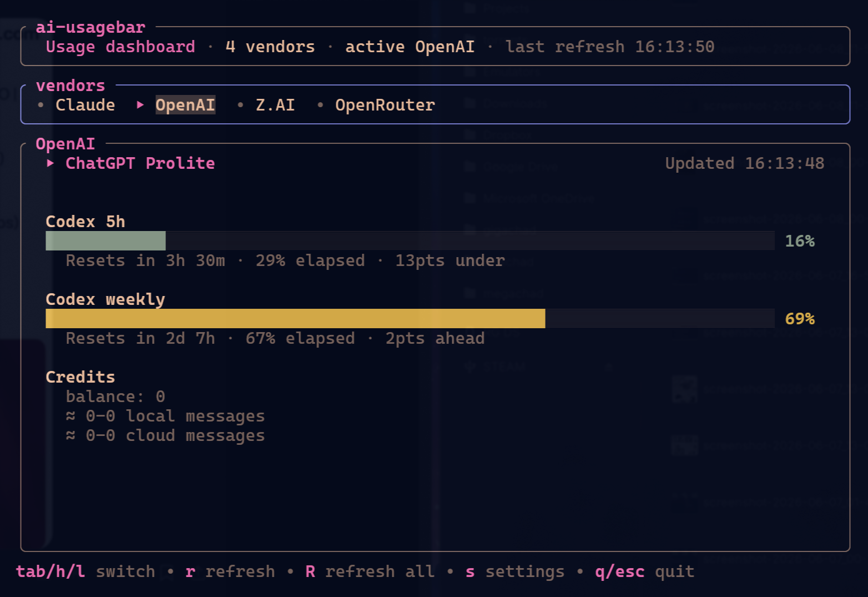
Task: Click 'Resets in 2d 7h' text
Action: point(140,338)
